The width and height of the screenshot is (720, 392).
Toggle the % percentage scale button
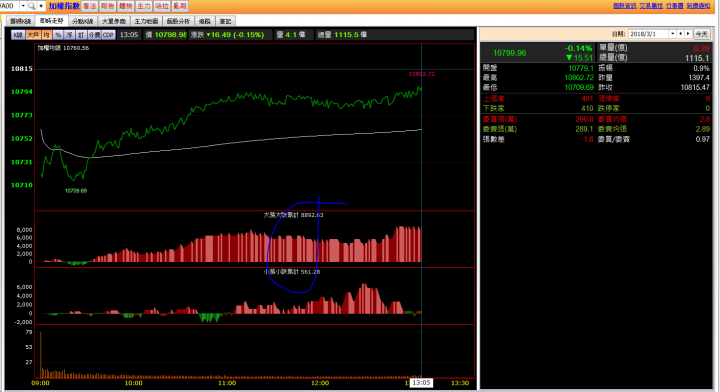[58, 35]
